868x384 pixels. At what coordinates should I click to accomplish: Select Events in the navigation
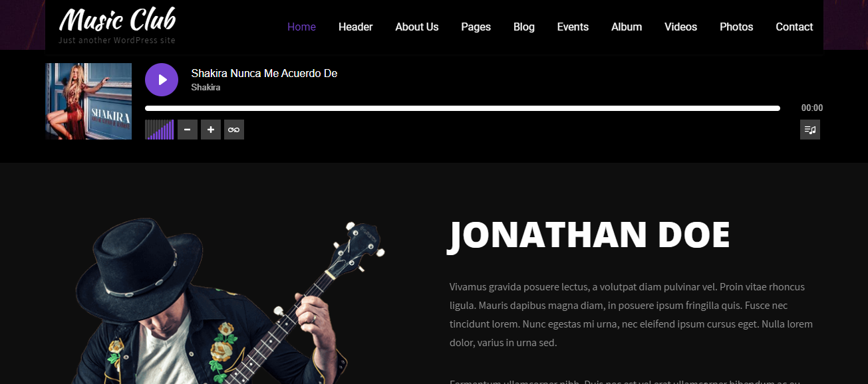[573, 27]
